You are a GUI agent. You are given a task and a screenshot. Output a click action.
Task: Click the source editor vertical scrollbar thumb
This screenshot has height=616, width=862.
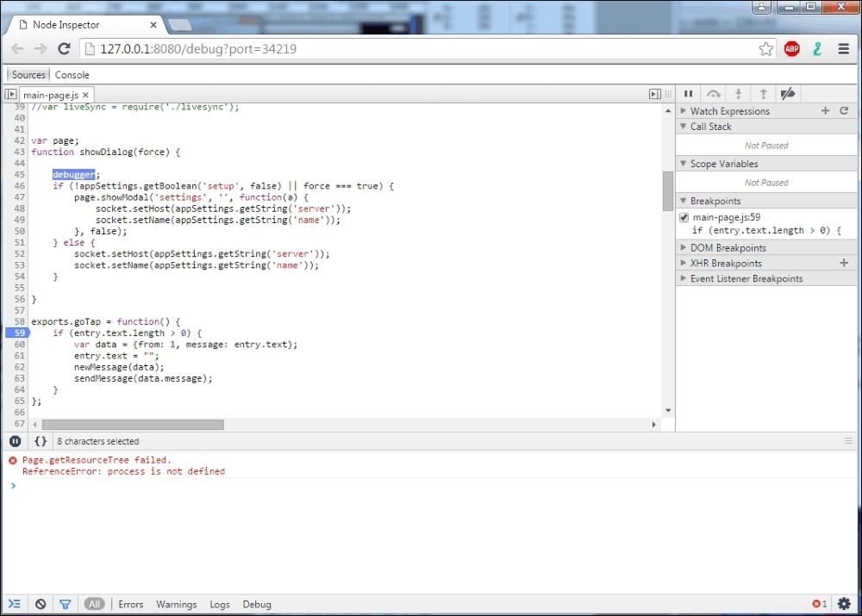tap(668, 190)
